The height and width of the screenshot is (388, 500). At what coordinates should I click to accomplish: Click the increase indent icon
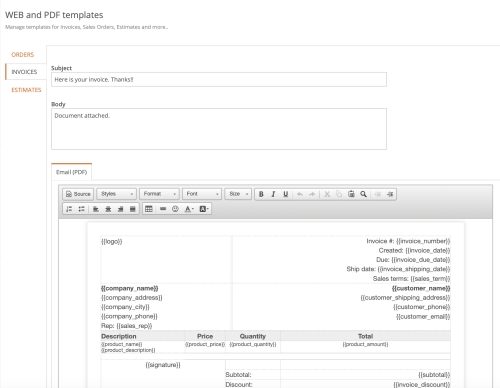coord(390,194)
